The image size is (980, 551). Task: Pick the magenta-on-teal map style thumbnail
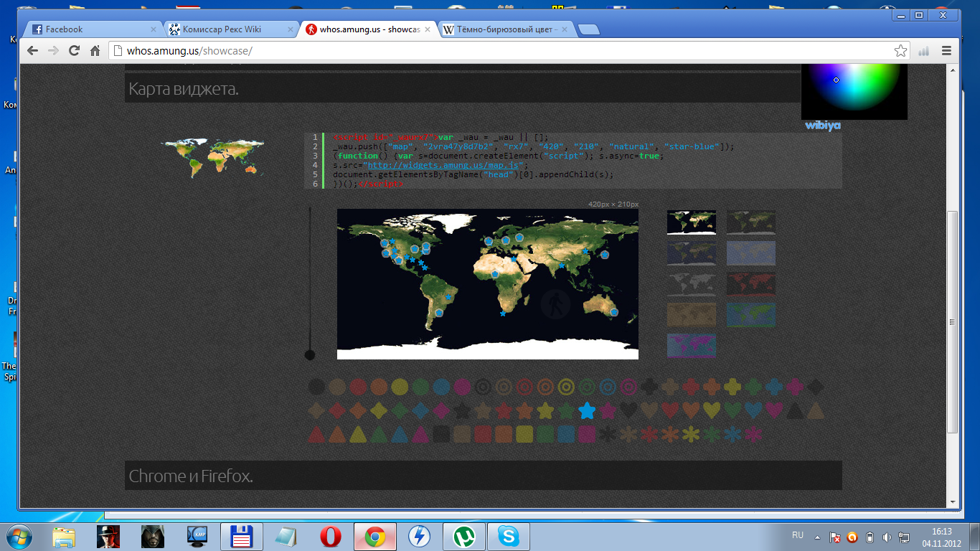(x=692, y=346)
